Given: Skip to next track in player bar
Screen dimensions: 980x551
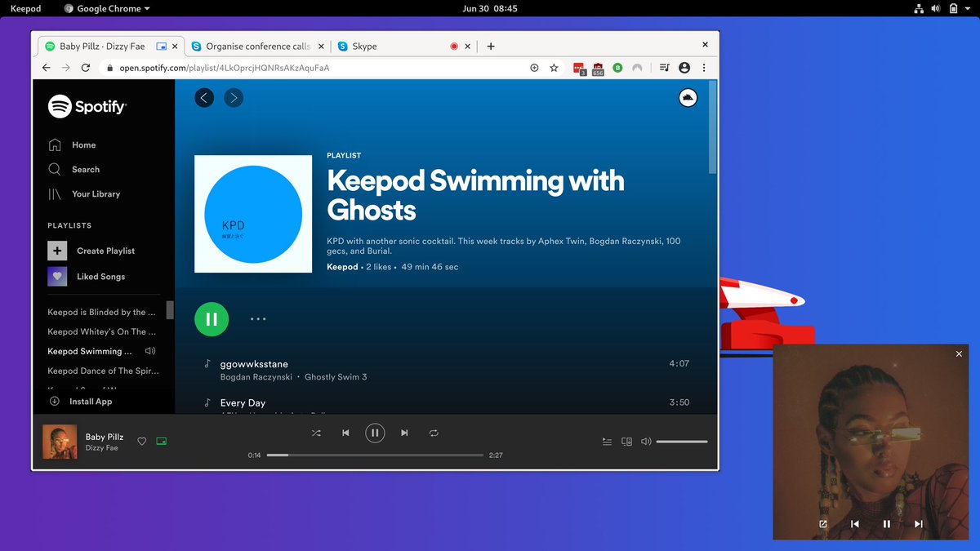Looking at the screenshot, I should (x=404, y=433).
